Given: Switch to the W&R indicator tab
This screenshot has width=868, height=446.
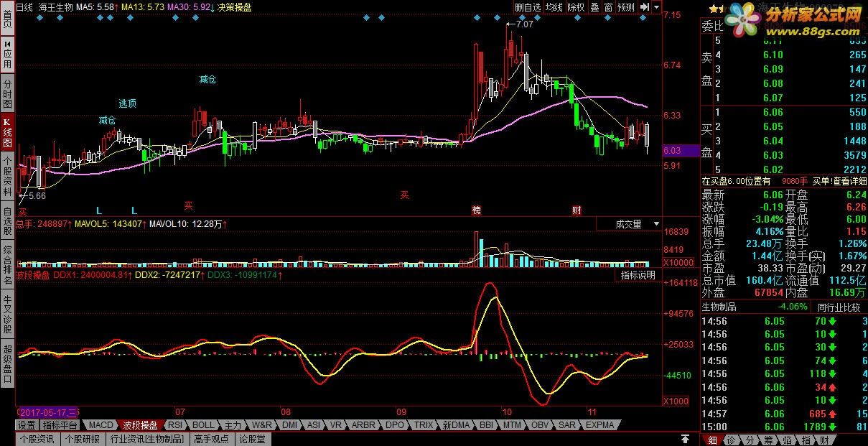Looking at the screenshot, I should tap(262, 425).
